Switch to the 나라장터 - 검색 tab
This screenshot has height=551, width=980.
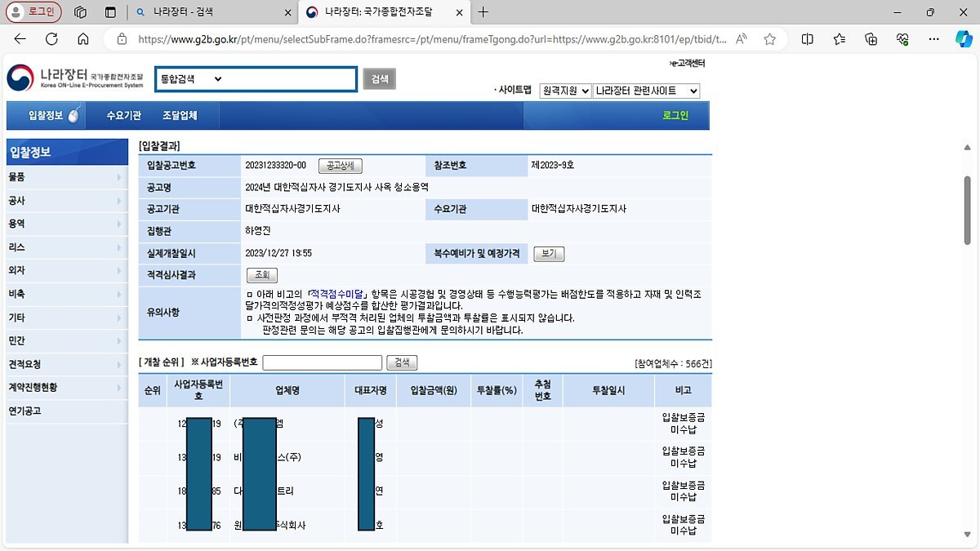click(x=204, y=13)
